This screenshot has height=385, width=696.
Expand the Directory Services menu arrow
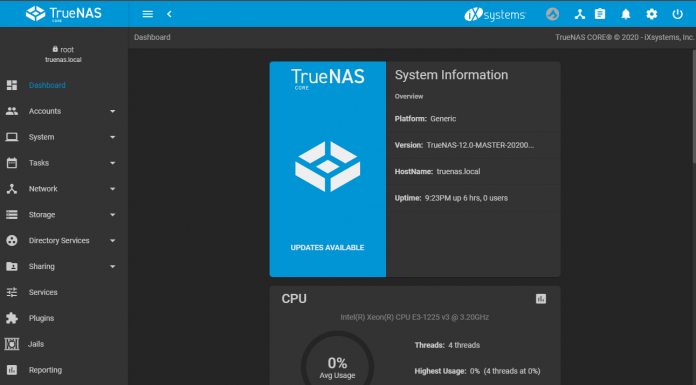click(x=113, y=241)
